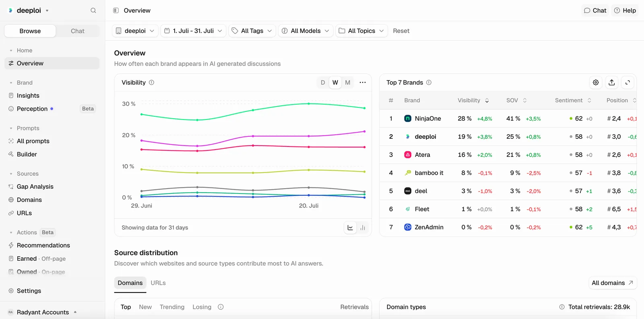Select the Trending domains tab

(172, 307)
